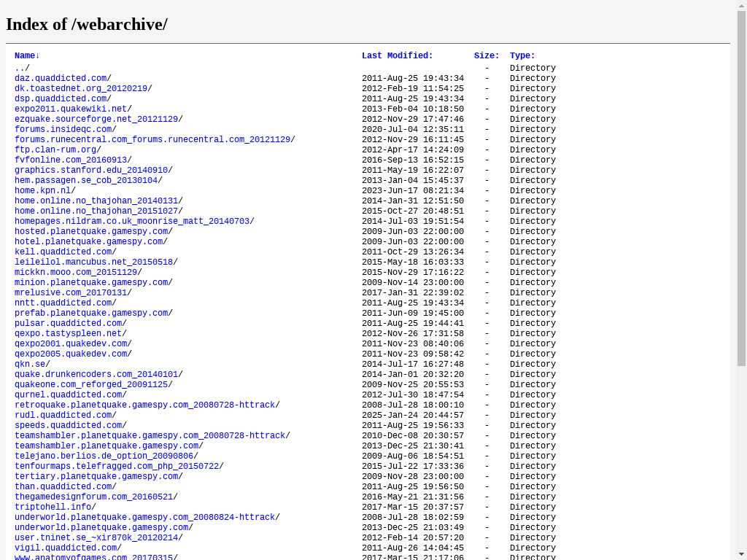
Task: Open home.kpn.nl directory
Action: pyautogui.click(x=43, y=191)
